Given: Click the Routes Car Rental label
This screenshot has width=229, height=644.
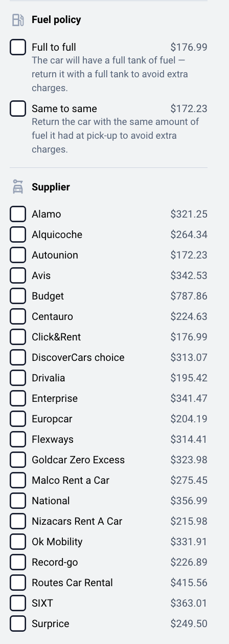Looking at the screenshot, I should pyautogui.click(x=72, y=583).
